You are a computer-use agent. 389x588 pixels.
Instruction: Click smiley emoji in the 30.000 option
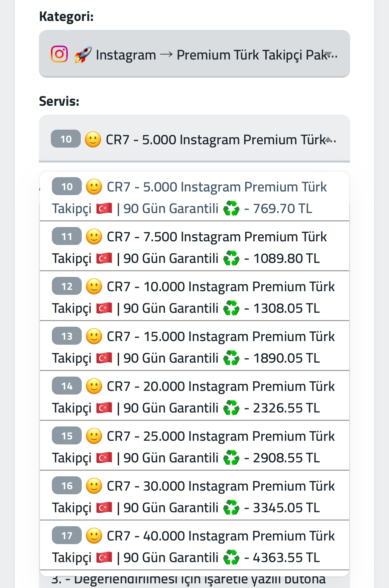click(x=94, y=486)
